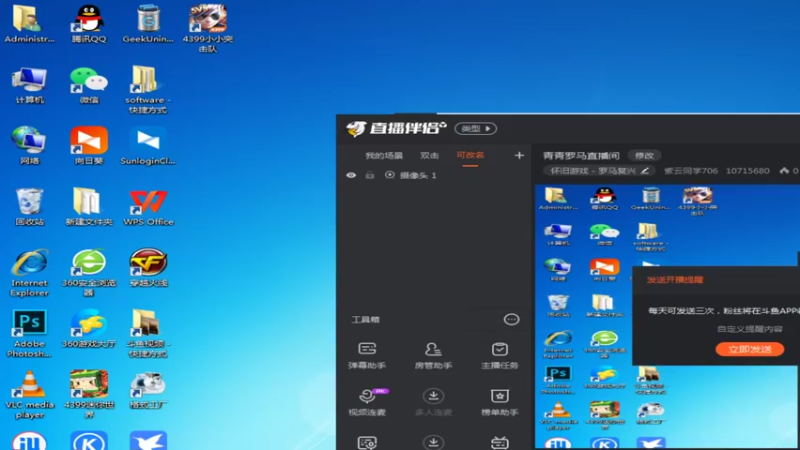Open 4399迷你世界 desktop shortcut
800x450 pixels.
tap(89, 394)
